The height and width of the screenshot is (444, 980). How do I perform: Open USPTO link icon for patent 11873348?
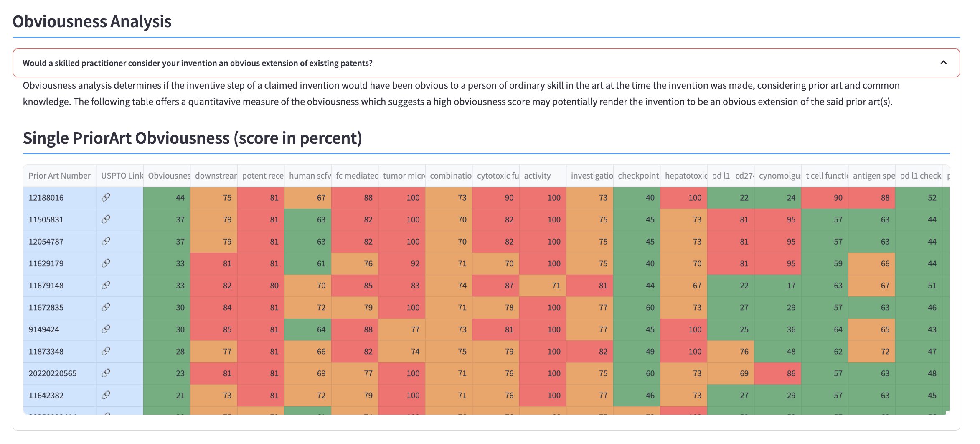(x=106, y=351)
